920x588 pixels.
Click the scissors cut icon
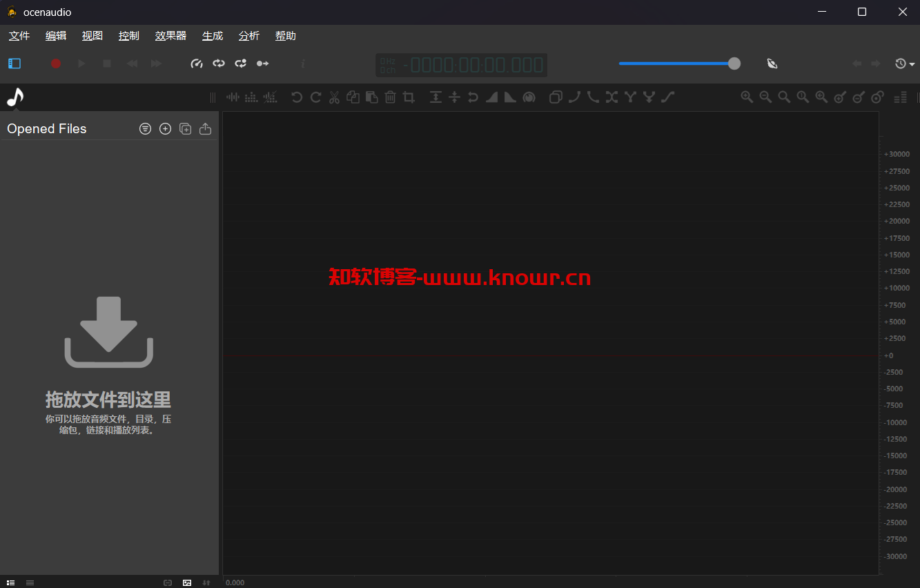coord(334,97)
